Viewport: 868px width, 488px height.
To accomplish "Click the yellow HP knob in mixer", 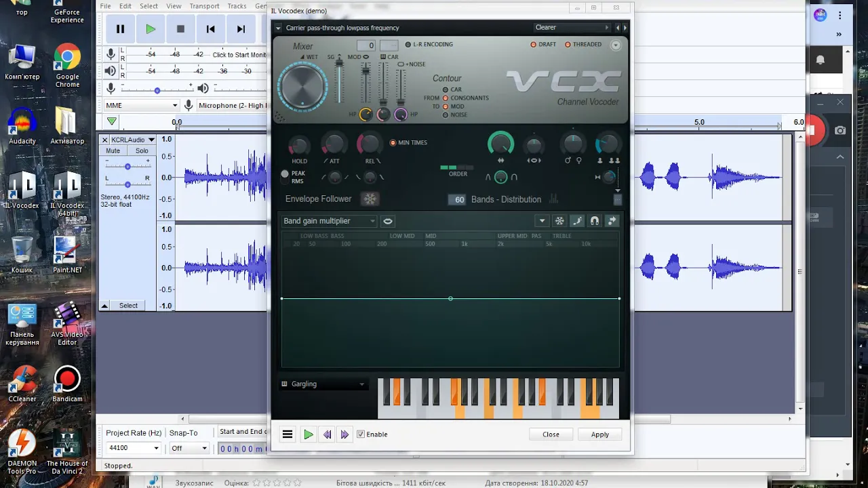I will tap(366, 115).
